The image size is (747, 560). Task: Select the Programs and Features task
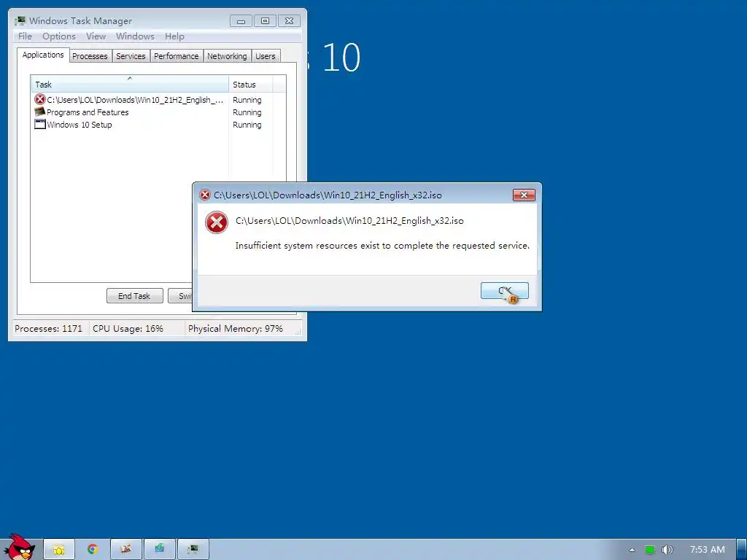pos(147,112)
